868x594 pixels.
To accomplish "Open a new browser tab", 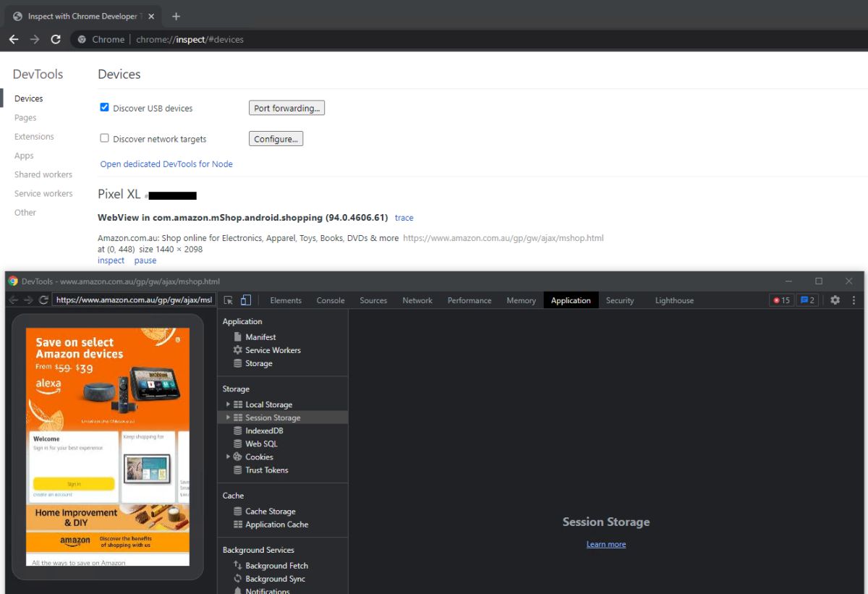I will (x=176, y=16).
